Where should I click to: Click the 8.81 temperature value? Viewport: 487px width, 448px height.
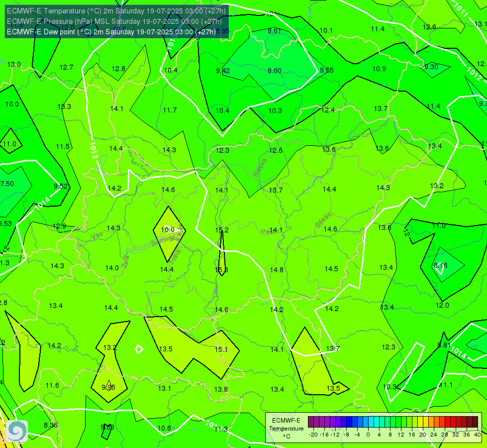(444, 345)
